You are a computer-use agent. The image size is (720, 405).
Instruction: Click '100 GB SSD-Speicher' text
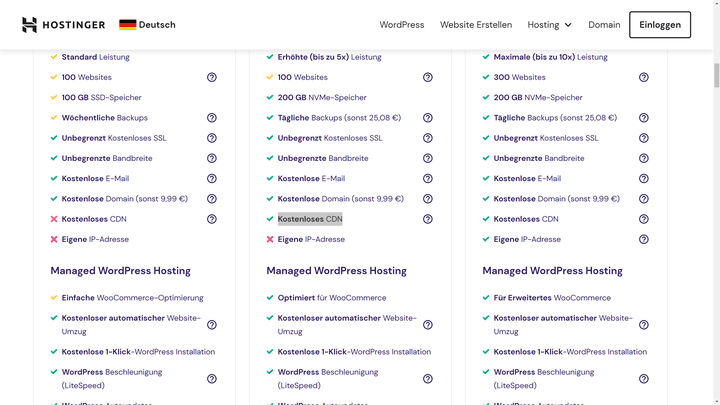click(101, 97)
